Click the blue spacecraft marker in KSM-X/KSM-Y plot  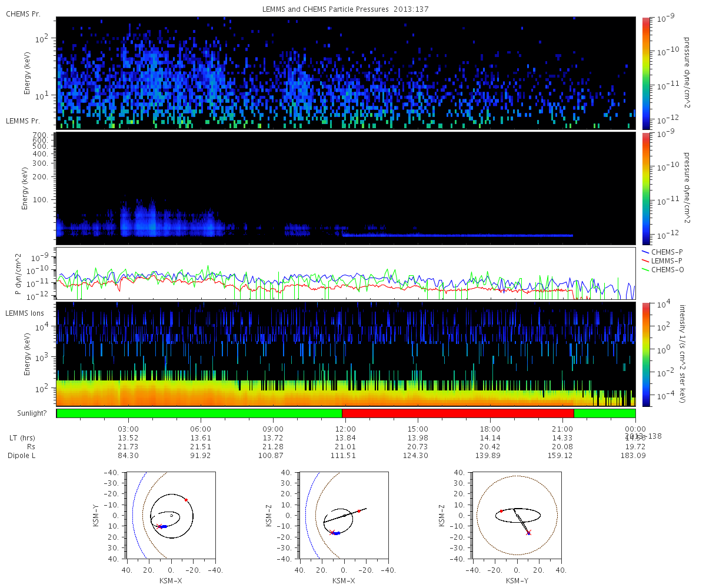click(164, 526)
